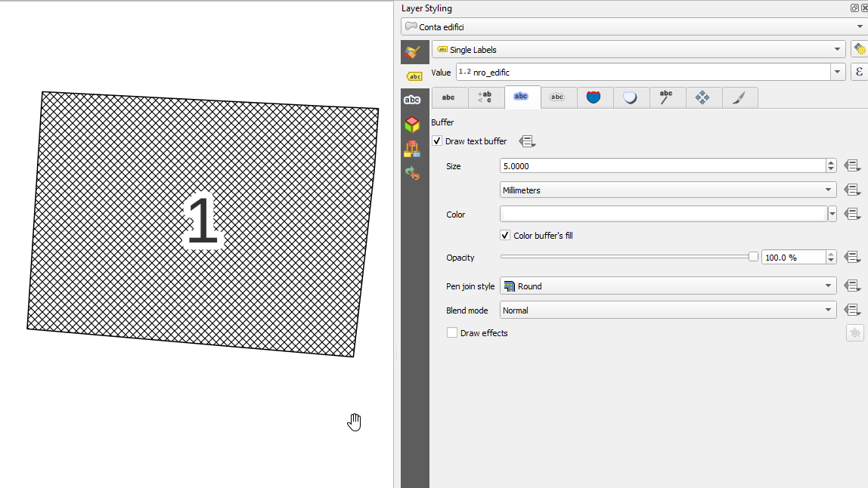Click the buffer Size input field
868x488 pixels.
tap(662, 166)
